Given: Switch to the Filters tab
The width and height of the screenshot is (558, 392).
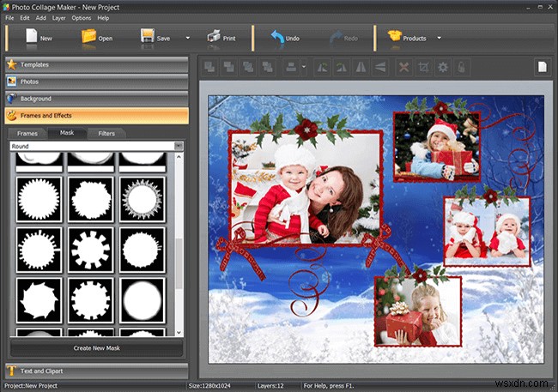Looking at the screenshot, I should pyautogui.click(x=106, y=134).
